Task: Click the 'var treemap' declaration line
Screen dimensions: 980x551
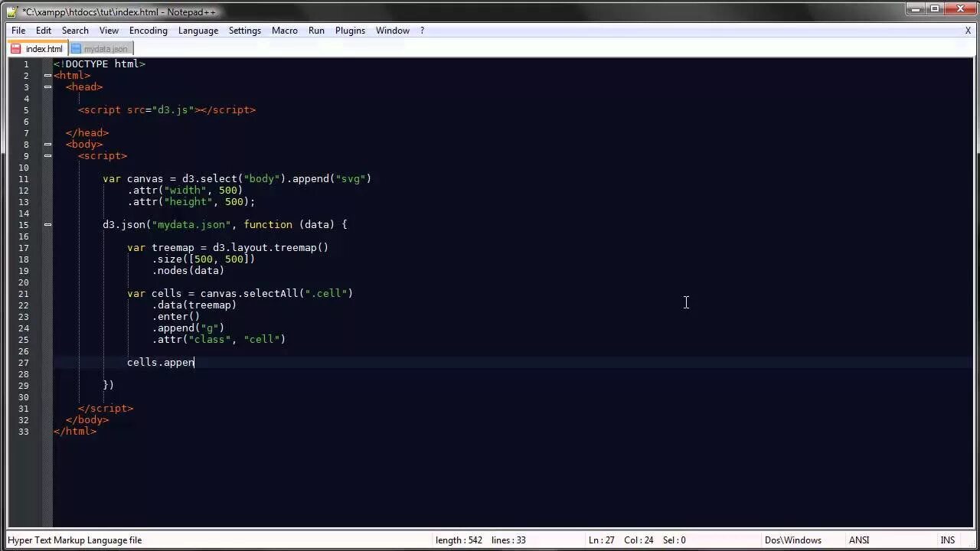Action: point(228,248)
